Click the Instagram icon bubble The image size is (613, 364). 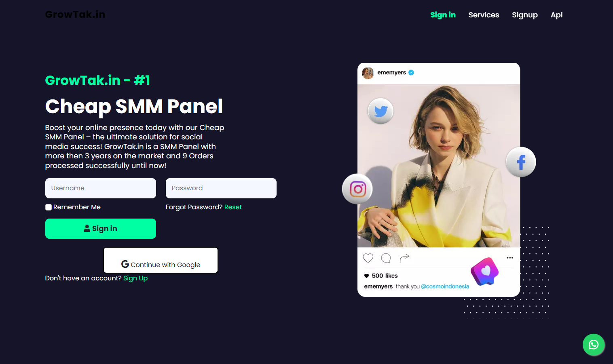pos(357,189)
